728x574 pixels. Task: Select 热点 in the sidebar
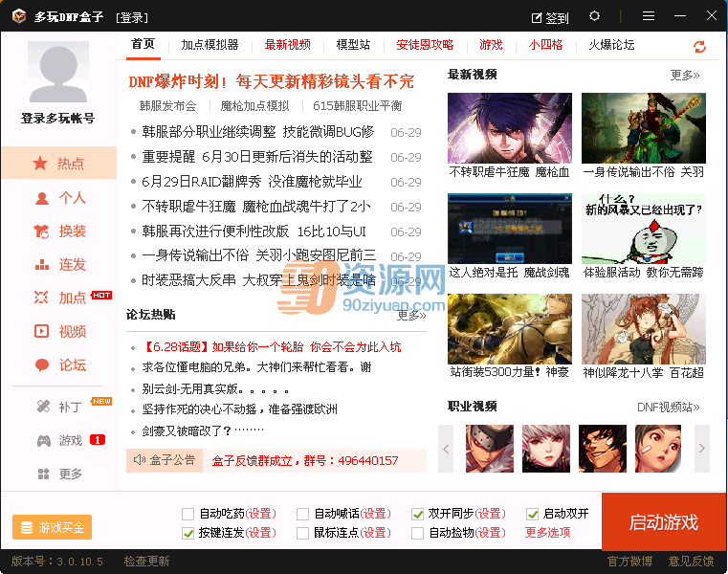pyautogui.click(x=58, y=163)
